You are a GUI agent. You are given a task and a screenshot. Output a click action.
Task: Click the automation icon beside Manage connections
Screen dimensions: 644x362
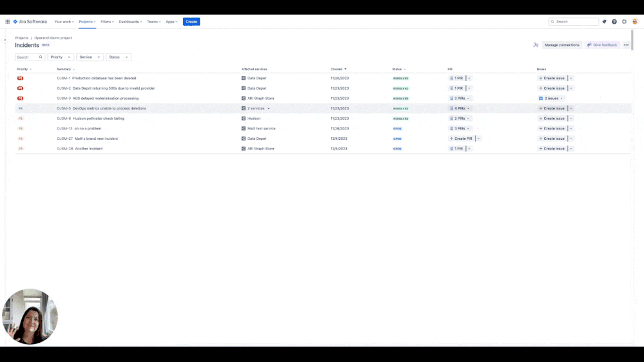[536, 45]
